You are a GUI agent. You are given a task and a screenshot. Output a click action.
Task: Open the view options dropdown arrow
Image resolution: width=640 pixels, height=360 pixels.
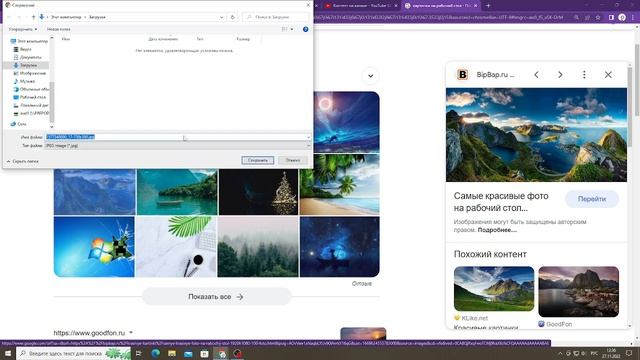[292, 29]
